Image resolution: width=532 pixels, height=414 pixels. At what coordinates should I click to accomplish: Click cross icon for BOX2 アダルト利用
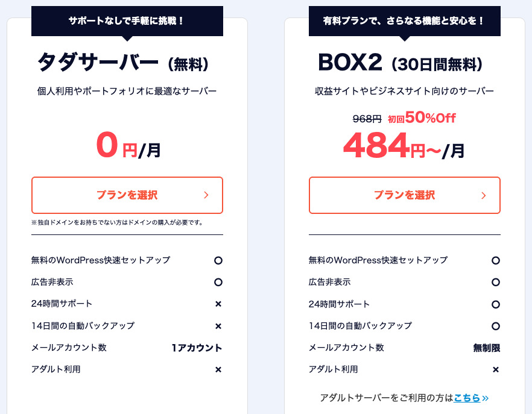pos(496,369)
